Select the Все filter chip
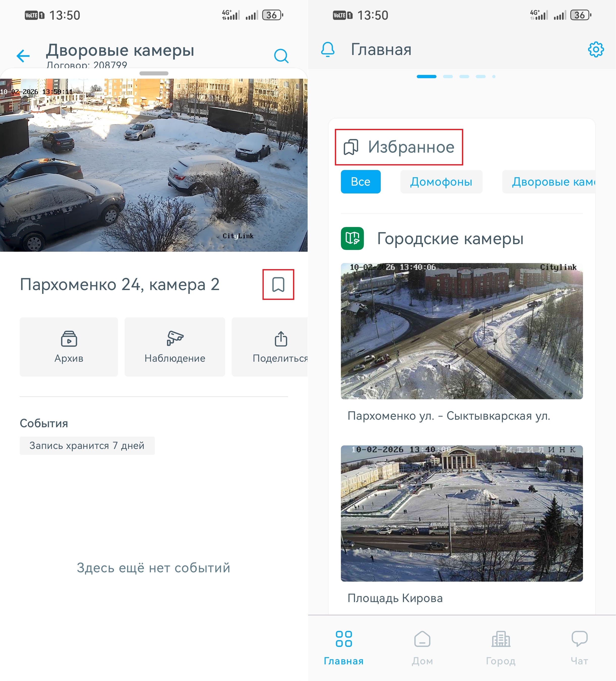Screen dimensions: 616x681 (360, 182)
